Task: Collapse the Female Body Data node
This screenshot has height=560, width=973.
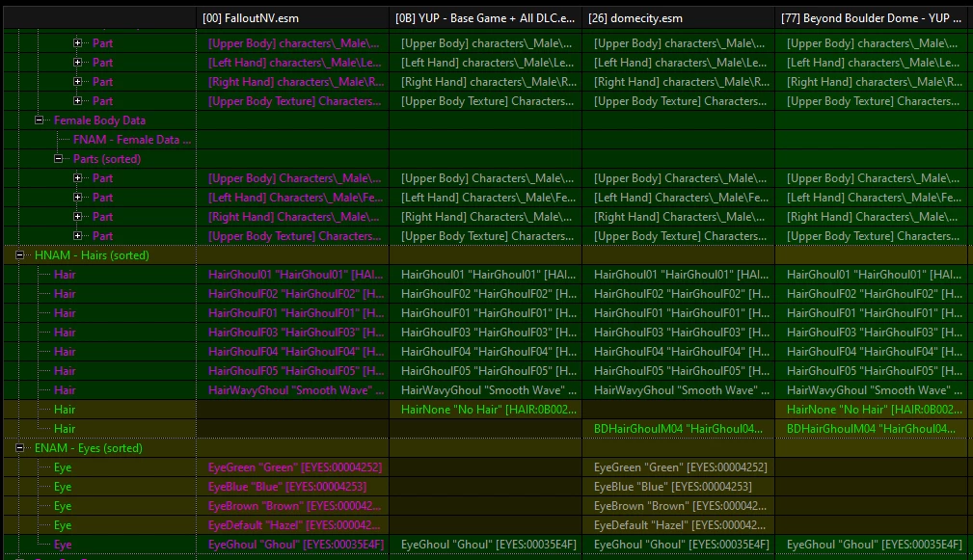Action: pyautogui.click(x=40, y=120)
